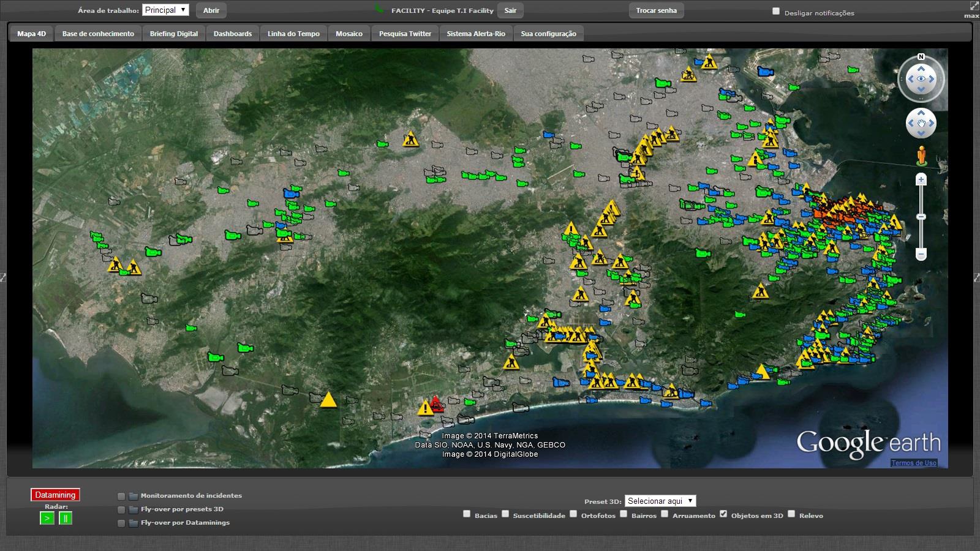Open the Pesquisa Twitter tab
Screen dimensions: 980x551
pos(405,34)
